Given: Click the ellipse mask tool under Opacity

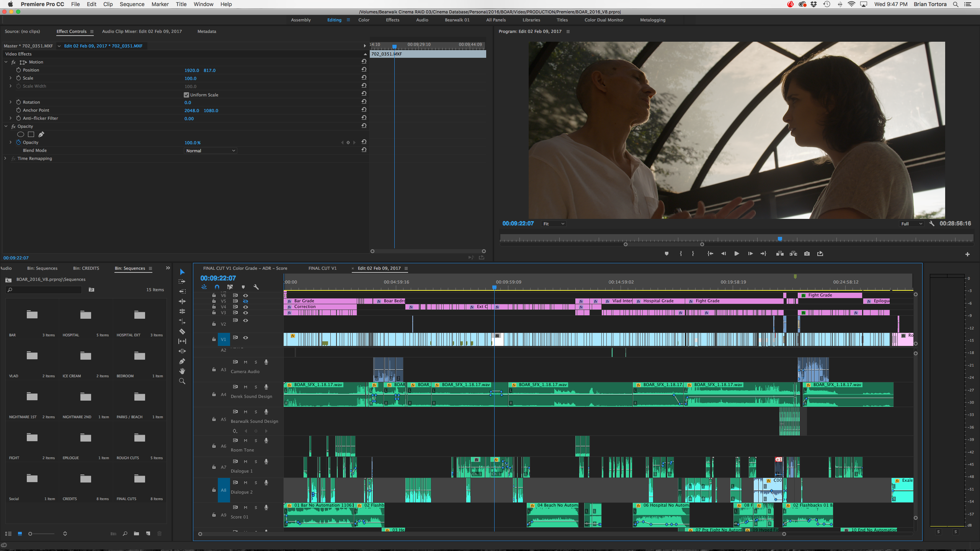Looking at the screenshot, I should pos(21,134).
